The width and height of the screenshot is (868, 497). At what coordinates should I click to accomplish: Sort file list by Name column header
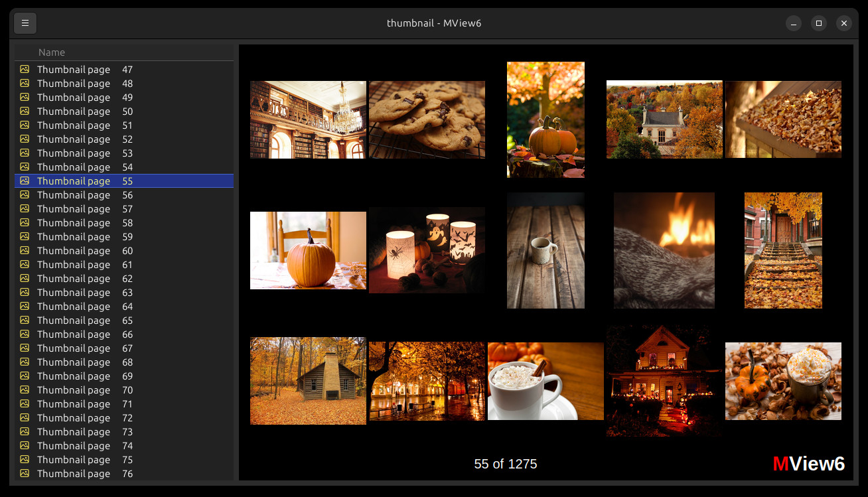tap(124, 52)
